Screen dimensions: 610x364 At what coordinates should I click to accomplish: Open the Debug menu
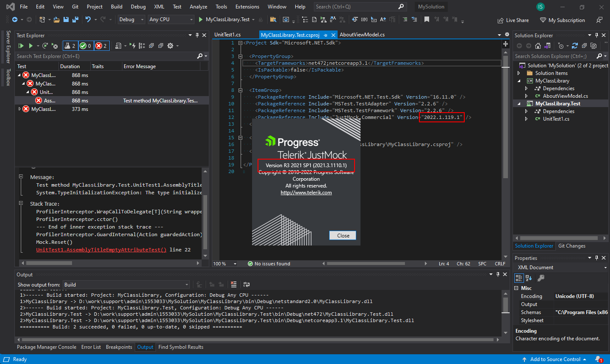coord(138,7)
